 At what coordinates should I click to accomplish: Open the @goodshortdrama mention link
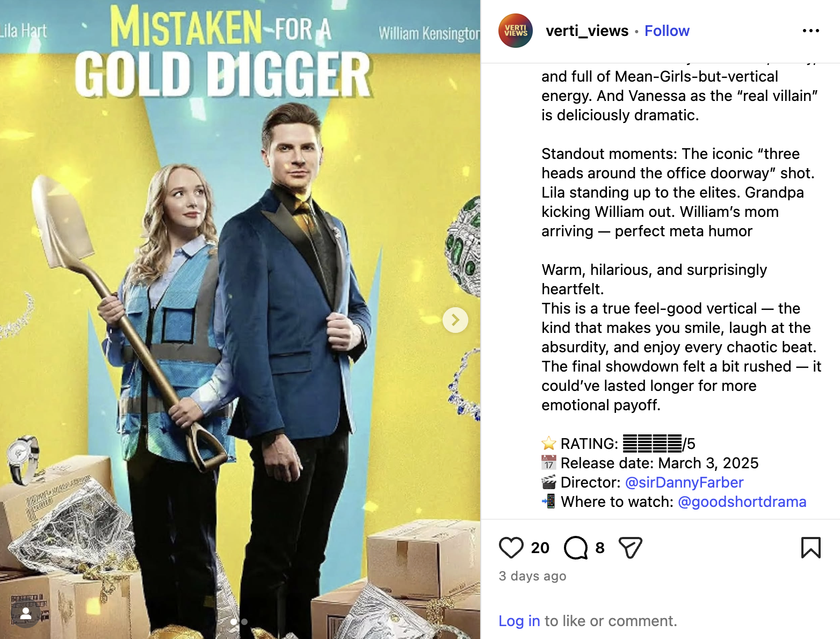[x=742, y=502]
